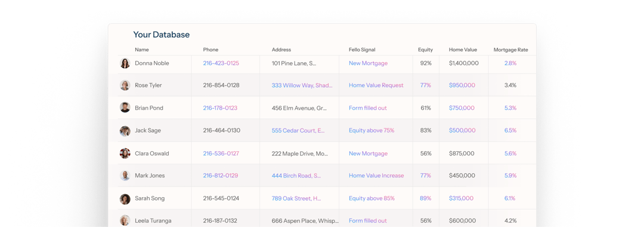Screen dimensions: 644x227
Task: Open Clara Oswald's profile avatar
Action: tap(125, 154)
